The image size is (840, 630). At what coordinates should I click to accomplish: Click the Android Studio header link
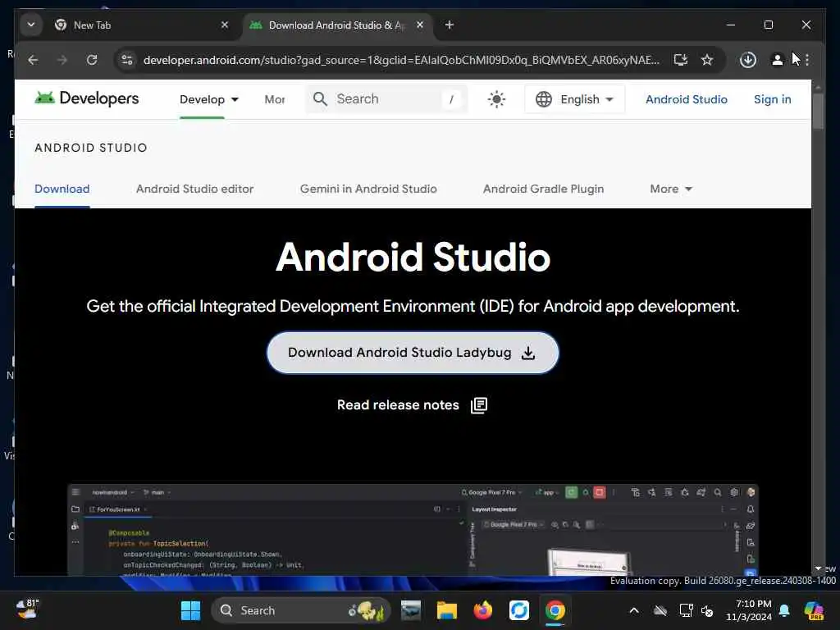click(687, 99)
